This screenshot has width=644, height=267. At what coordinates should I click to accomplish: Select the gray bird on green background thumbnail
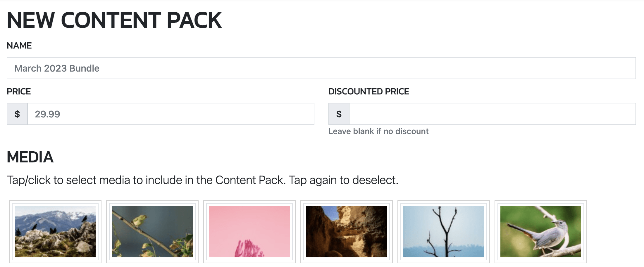click(x=541, y=232)
